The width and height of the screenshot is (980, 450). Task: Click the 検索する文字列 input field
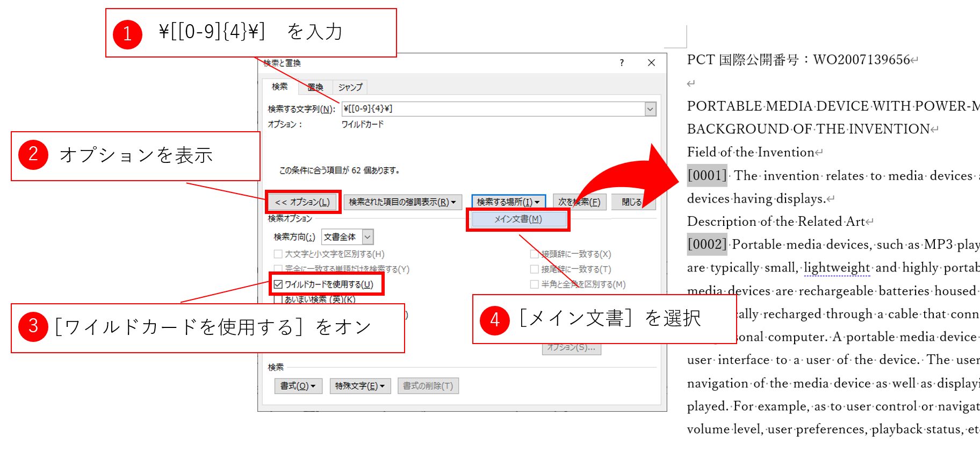(493, 109)
